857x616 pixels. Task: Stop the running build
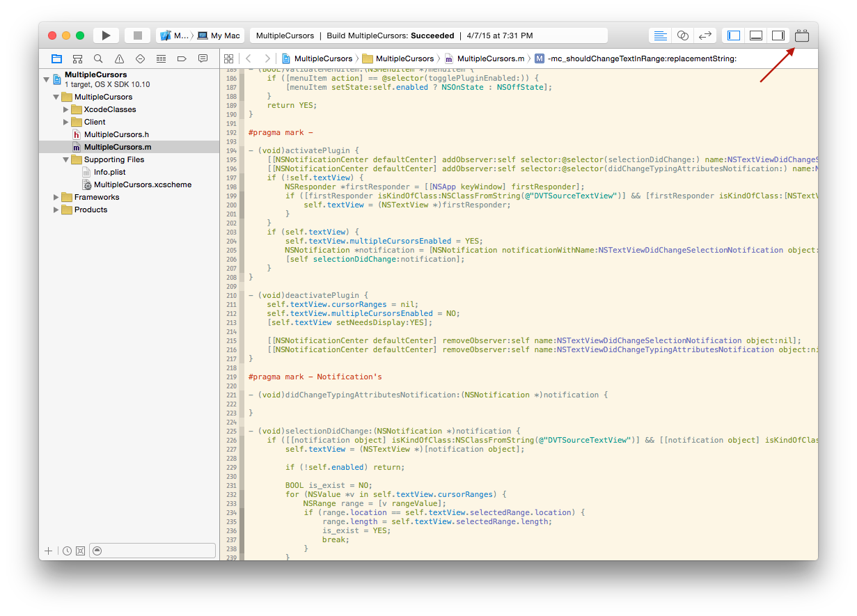137,35
